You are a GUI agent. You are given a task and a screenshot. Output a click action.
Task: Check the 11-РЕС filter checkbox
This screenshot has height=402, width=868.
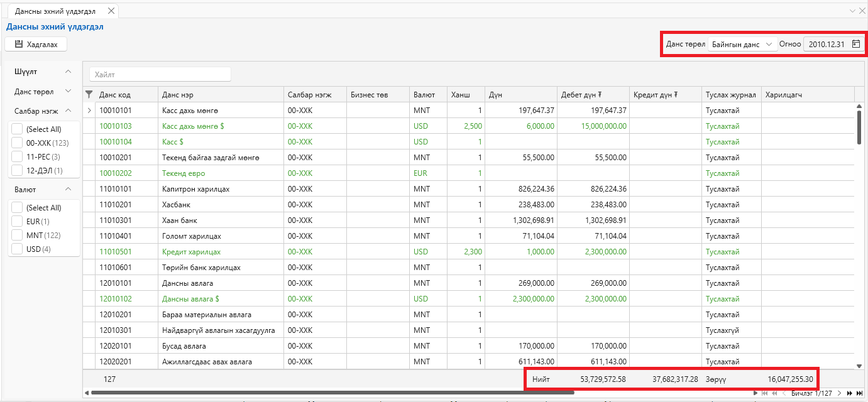(17, 156)
